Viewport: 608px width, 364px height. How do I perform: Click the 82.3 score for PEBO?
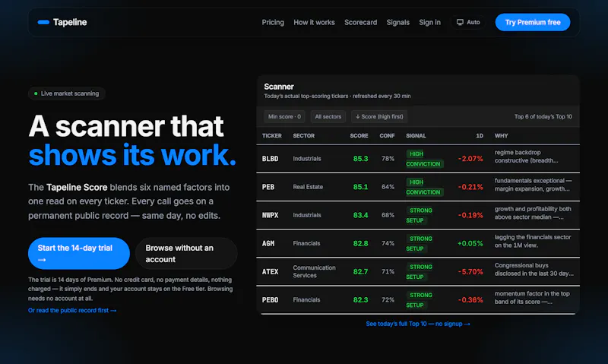[x=360, y=300]
